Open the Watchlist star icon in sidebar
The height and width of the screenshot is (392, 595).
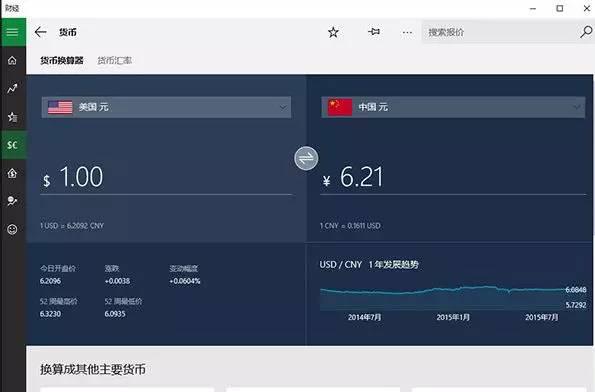[x=13, y=117]
